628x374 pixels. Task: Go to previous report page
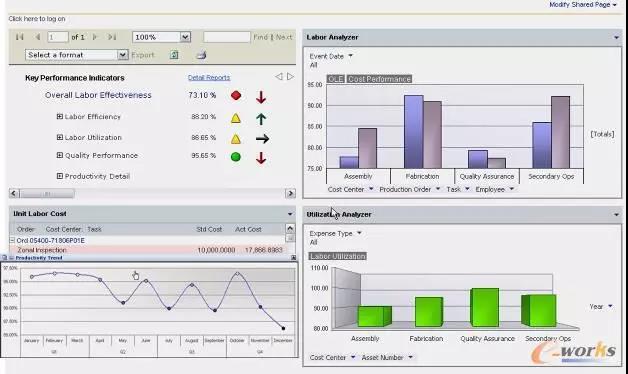point(38,37)
